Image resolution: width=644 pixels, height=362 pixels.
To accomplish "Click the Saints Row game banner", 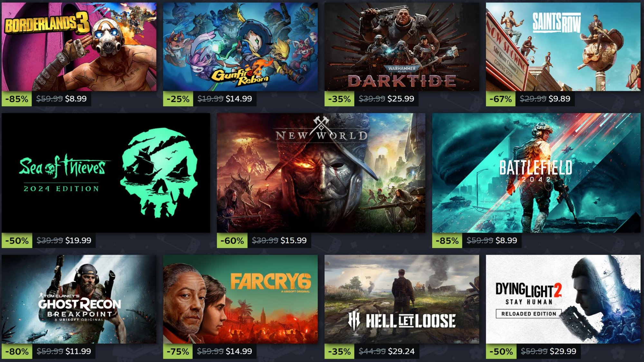I will pyautogui.click(x=563, y=47).
